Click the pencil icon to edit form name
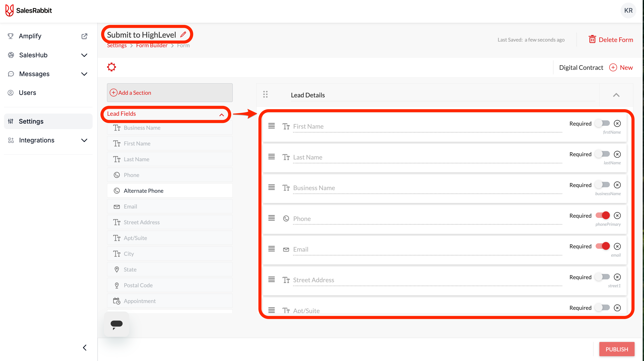 coord(183,34)
